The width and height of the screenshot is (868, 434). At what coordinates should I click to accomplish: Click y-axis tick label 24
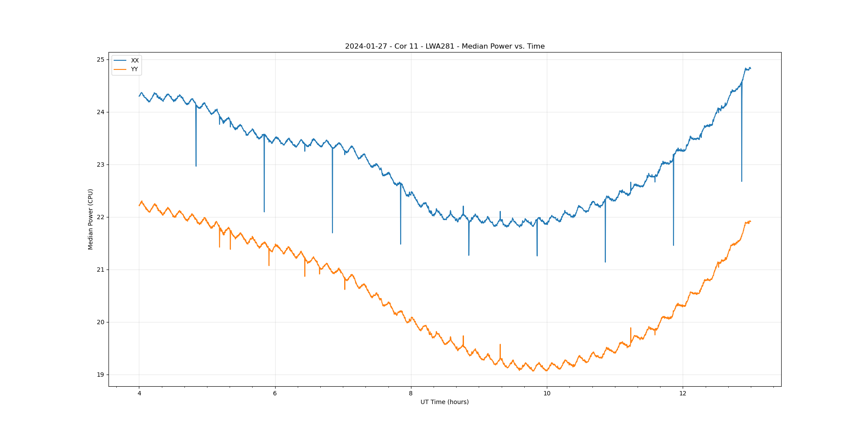coord(100,112)
